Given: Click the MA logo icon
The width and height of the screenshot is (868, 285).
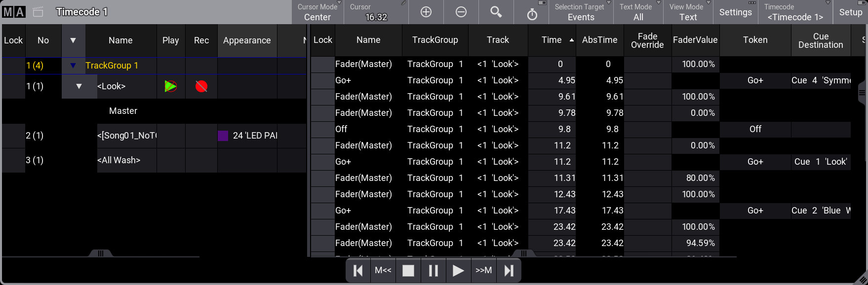Looking at the screenshot, I should point(13,12).
